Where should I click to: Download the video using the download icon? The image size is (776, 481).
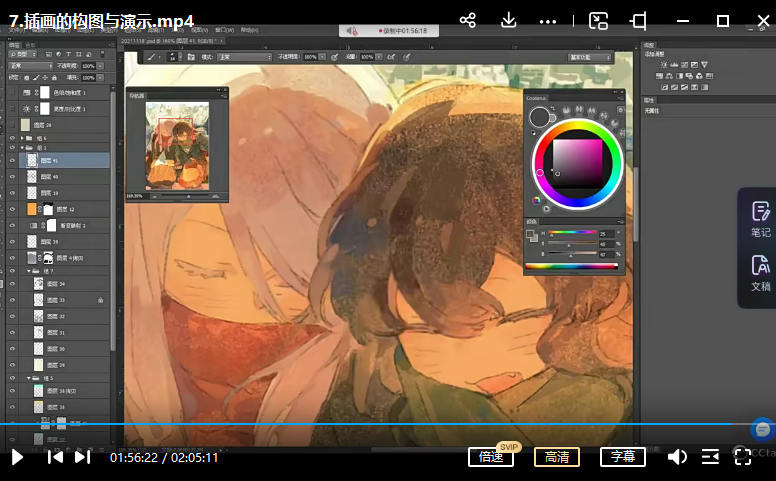508,20
